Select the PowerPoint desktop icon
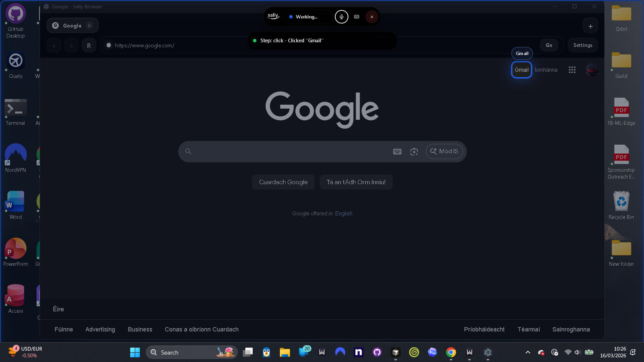This screenshot has height=362, width=644. [x=15, y=252]
